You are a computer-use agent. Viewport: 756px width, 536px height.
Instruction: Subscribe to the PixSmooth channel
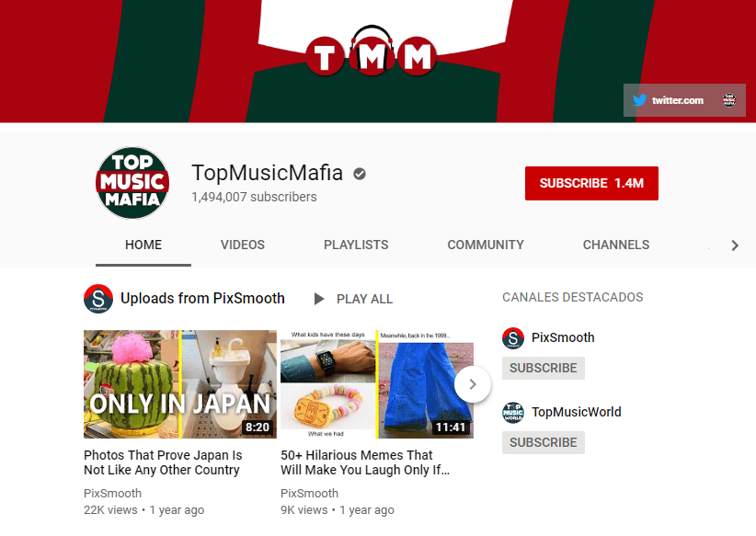tap(543, 368)
